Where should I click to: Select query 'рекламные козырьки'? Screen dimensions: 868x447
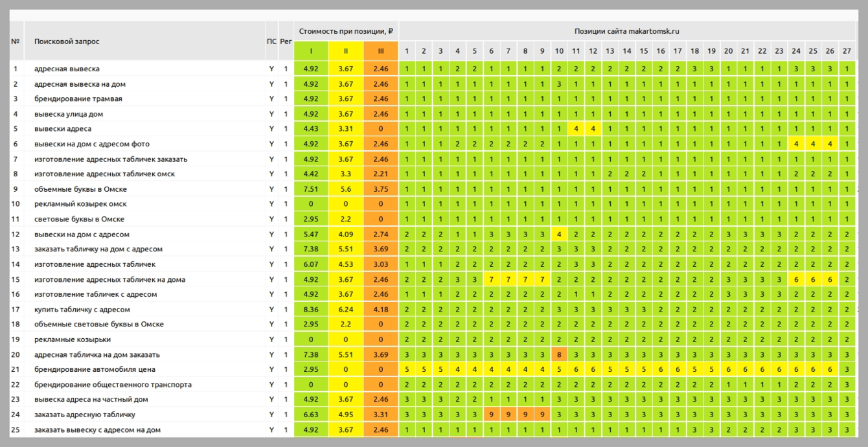73,339
